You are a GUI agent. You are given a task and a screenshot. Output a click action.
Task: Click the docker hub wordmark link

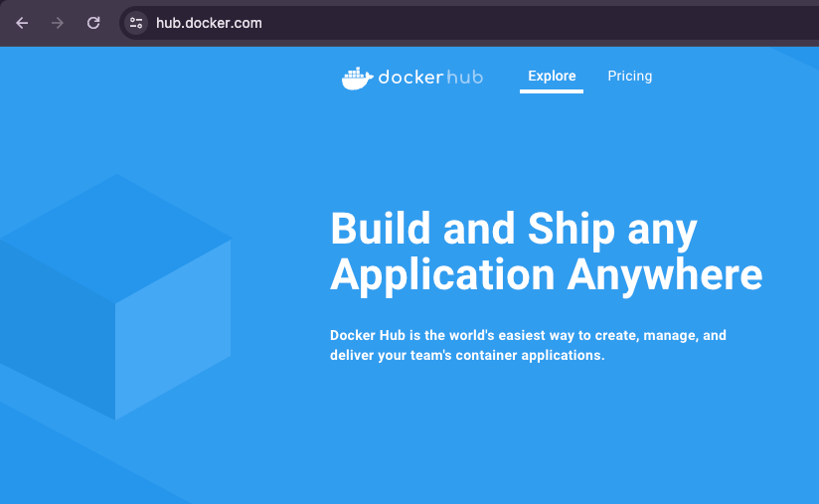[x=430, y=78]
